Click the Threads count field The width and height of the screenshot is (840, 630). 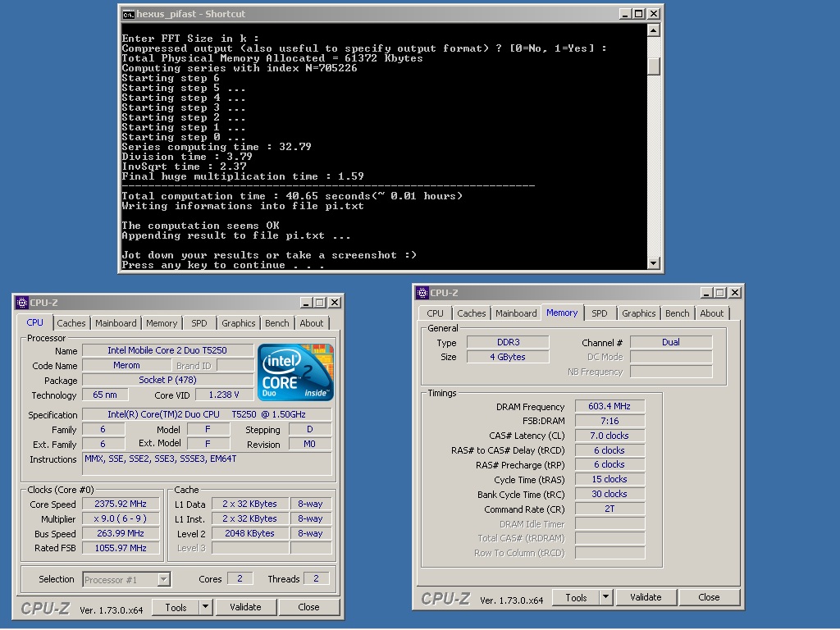click(x=316, y=579)
